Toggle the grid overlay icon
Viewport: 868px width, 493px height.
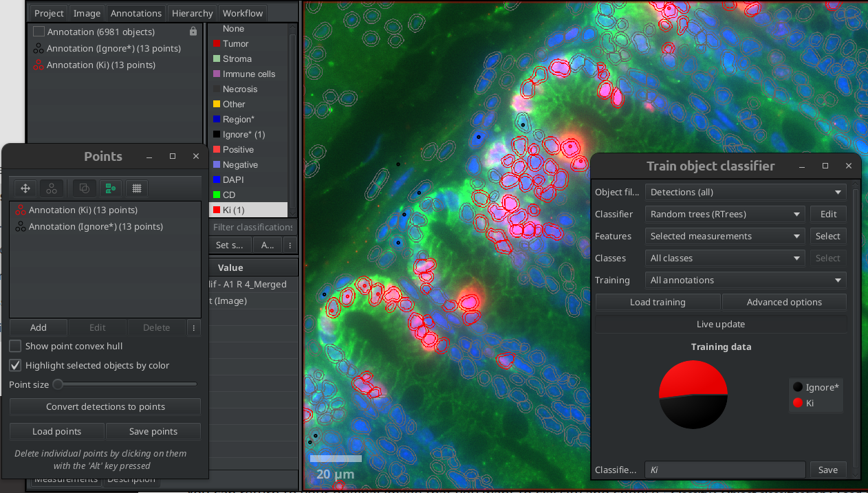click(x=137, y=188)
